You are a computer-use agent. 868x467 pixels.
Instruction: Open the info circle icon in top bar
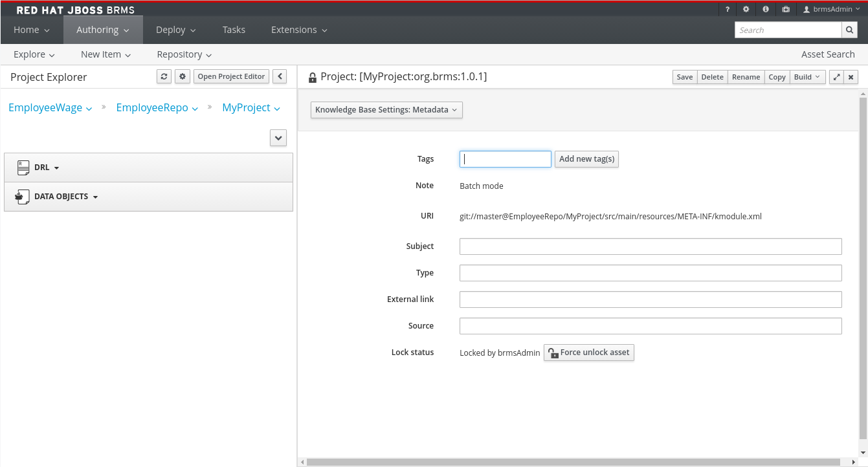coord(766,10)
